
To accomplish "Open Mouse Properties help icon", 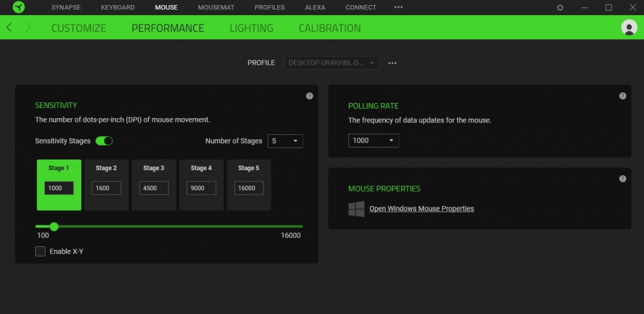I will tap(623, 178).
